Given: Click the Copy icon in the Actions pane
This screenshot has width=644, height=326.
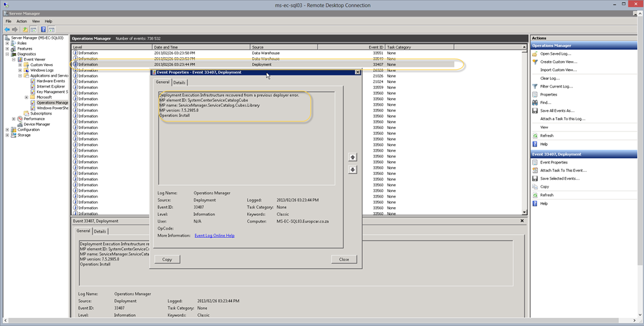Looking at the screenshot, I should coord(535,187).
